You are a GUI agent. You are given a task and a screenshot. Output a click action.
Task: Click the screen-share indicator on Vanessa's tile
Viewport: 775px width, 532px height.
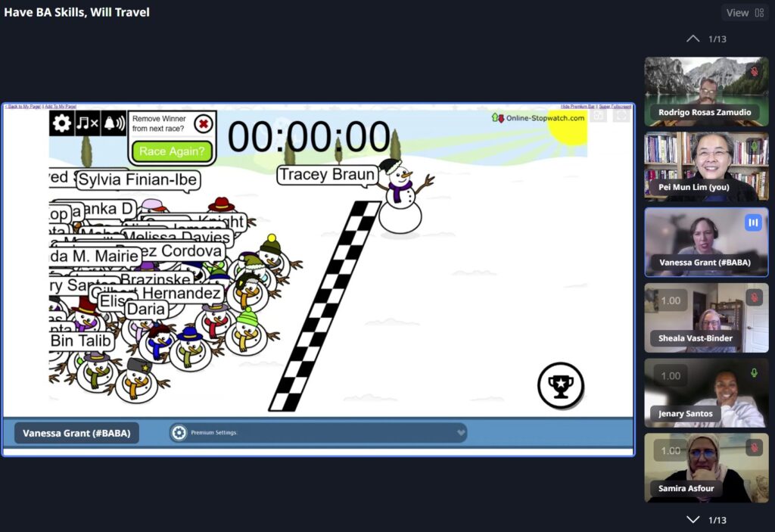[x=752, y=222]
